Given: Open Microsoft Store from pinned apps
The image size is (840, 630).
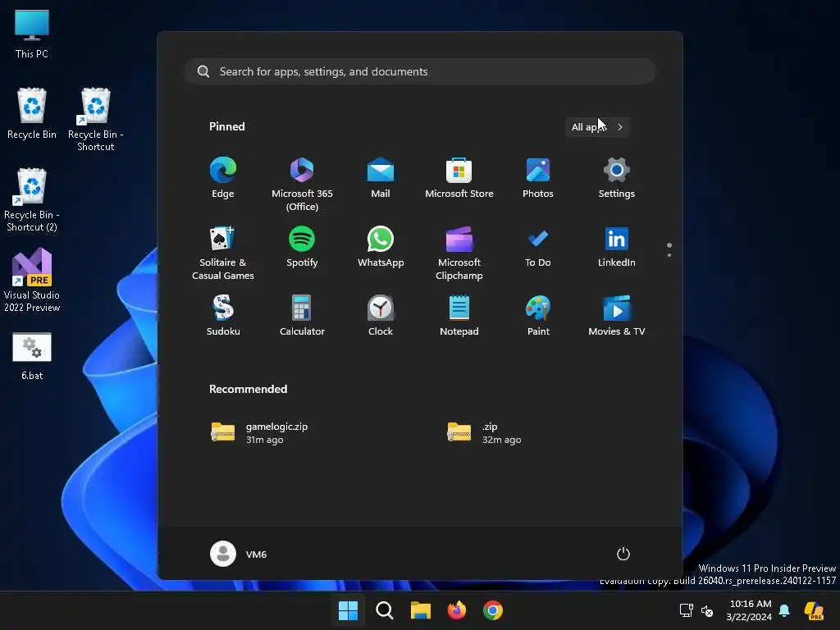Looking at the screenshot, I should [459, 178].
